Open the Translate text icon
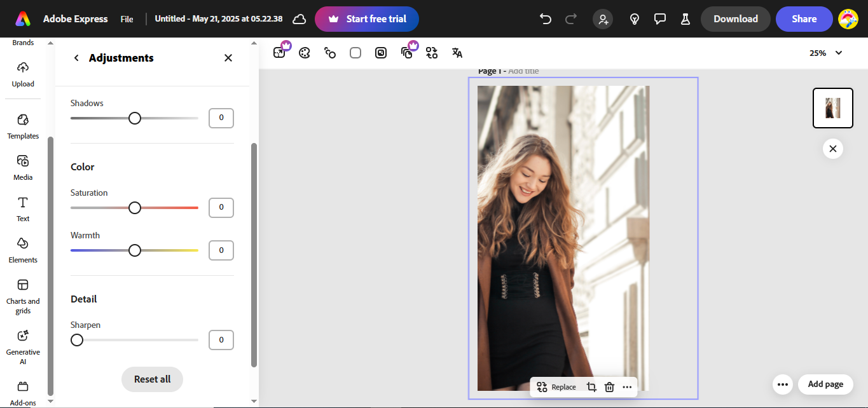 pos(457,53)
